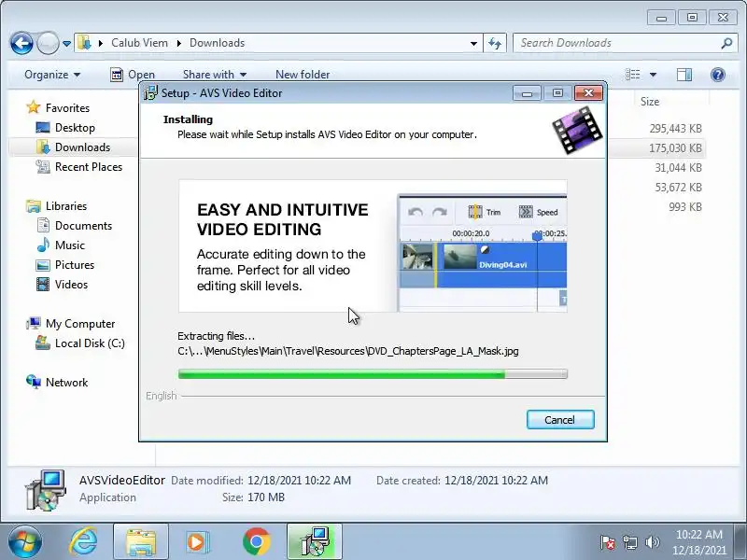747x560 pixels.
Task: Open address bar history dropdown
Action: (473, 43)
